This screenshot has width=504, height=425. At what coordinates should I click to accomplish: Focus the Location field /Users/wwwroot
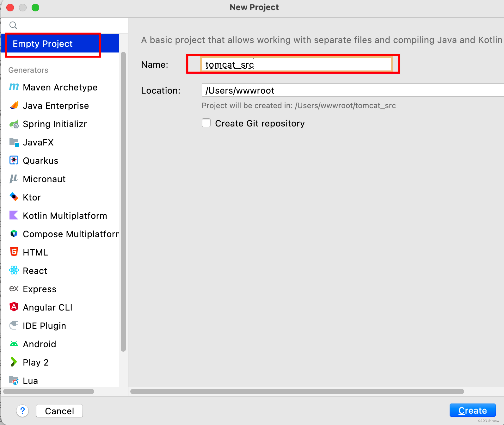click(353, 90)
